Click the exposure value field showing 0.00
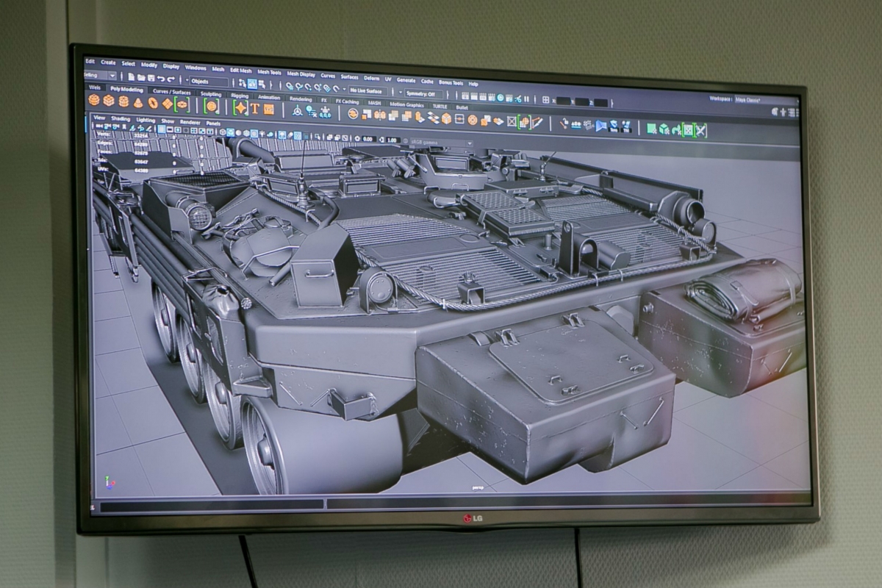The image size is (882, 588). click(x=368, y=138)
